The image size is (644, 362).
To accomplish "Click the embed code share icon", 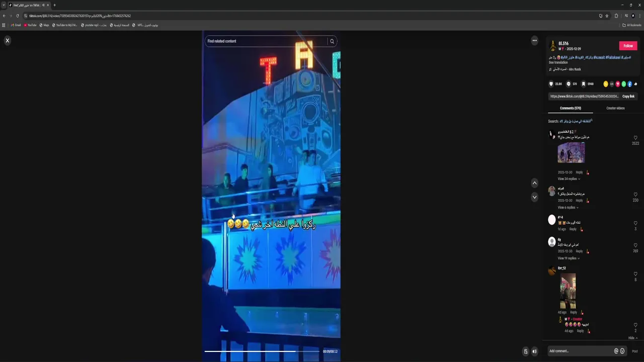I will click(612, 84).
